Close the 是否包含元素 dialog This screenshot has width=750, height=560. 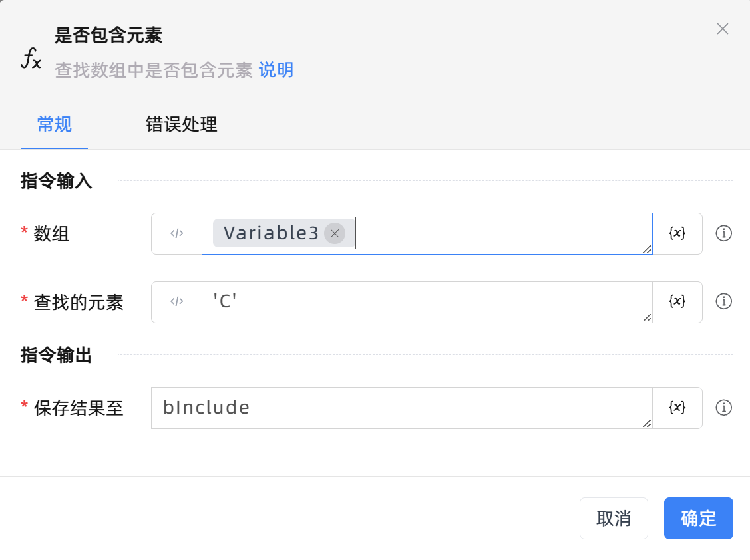[722, 29]
